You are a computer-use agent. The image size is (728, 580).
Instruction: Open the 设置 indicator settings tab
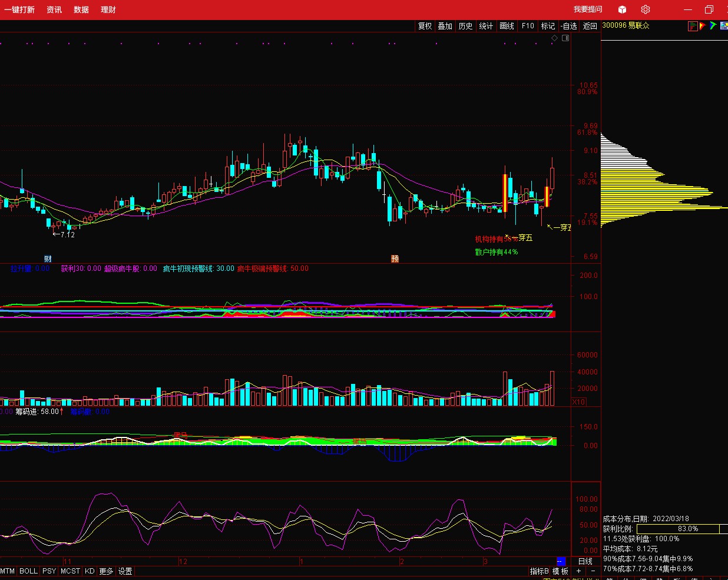pyautogui.click(x=125, y=571)
